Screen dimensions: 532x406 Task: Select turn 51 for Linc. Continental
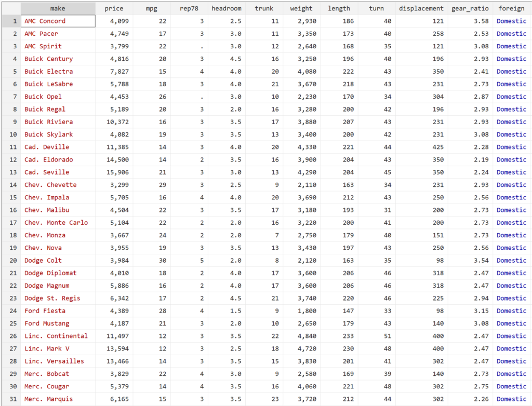[376, 336]
